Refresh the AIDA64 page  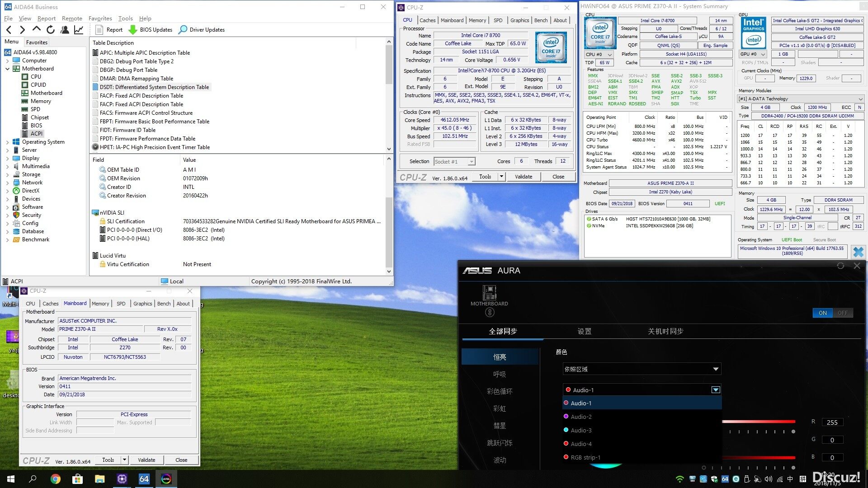[51, 30]
